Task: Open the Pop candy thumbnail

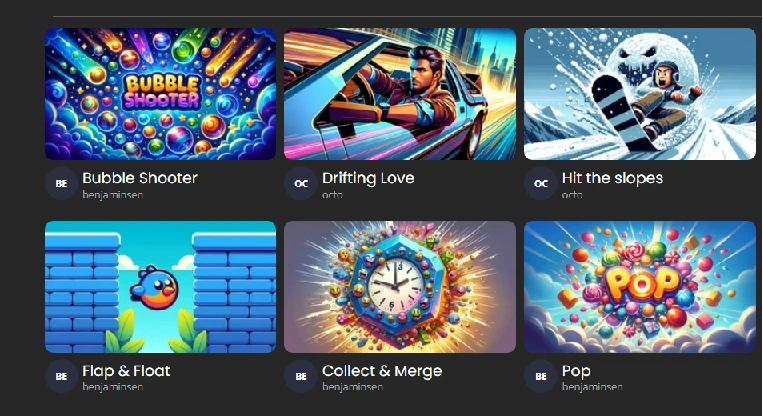Action: (640, 287)
